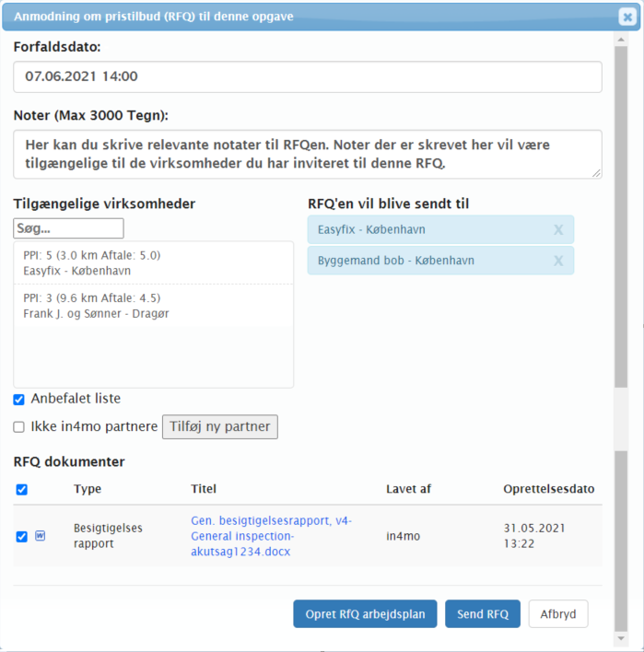644x652 pixels.
Task: Click the Søg company search field
Action: tap(68, 228)
